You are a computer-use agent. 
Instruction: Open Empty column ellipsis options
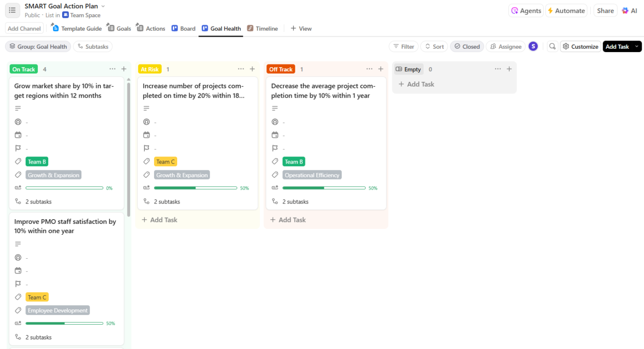point(498,69)
